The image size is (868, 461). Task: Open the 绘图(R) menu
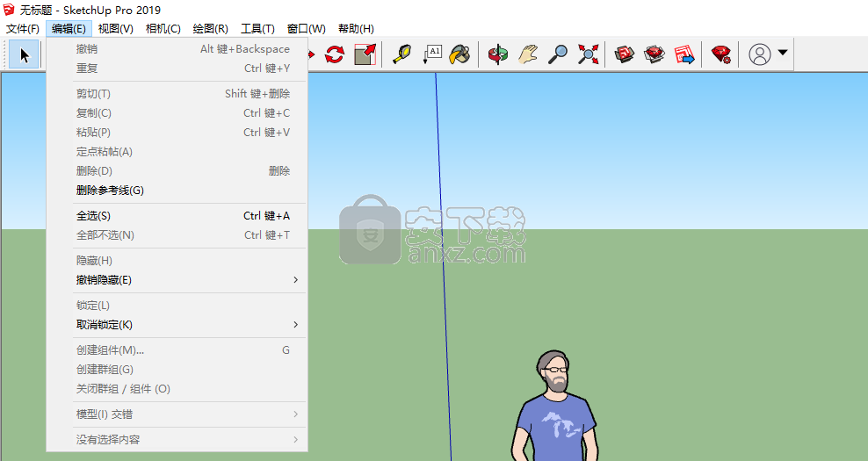pos(210,29)
